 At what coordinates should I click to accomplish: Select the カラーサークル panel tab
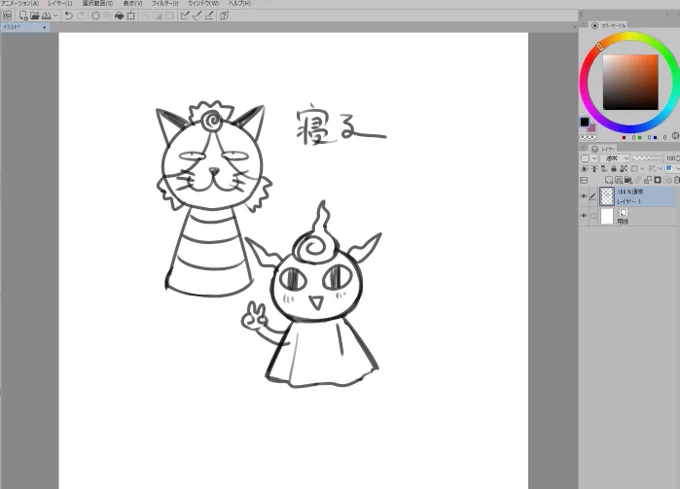coord(608,26)
